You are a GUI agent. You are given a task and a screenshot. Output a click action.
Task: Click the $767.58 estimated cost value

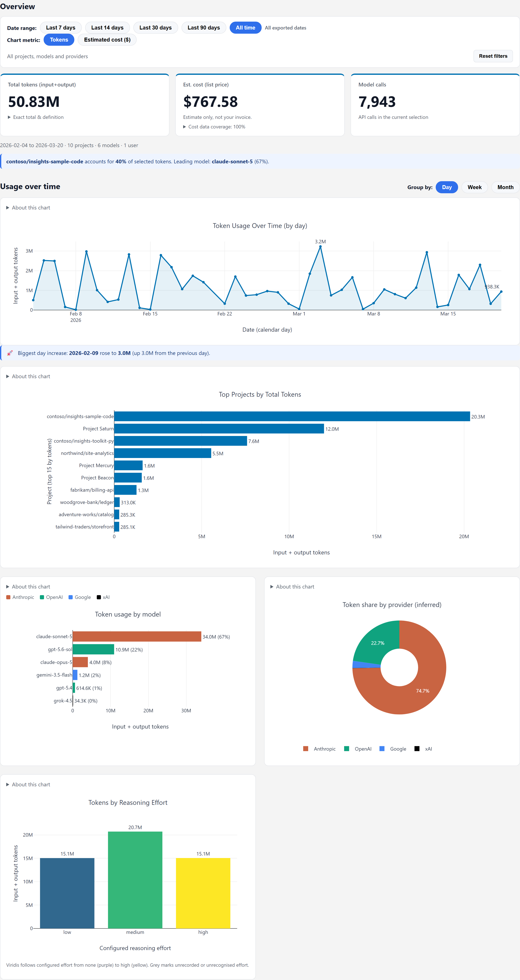point(210,102)
